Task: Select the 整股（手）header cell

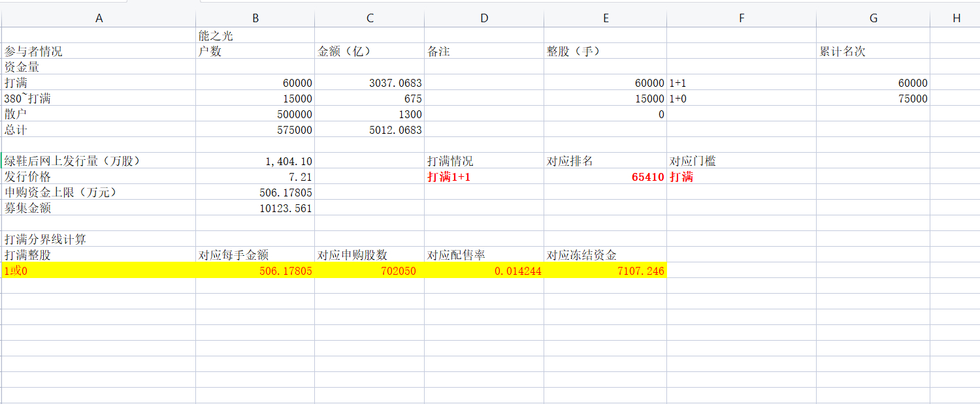Action: pyautogui.click(x=606, y=52)
